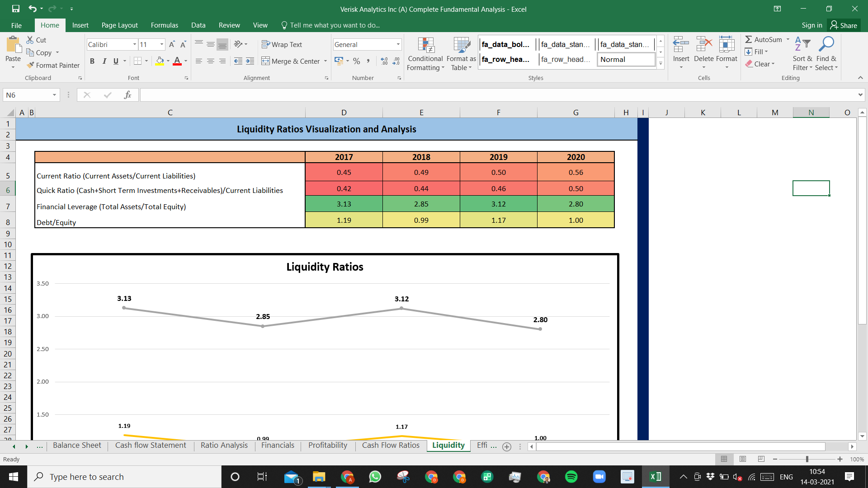Switch to Page Layout view in status bar
The width and height of the screenshot is (868, 488).
click(743, 459)
